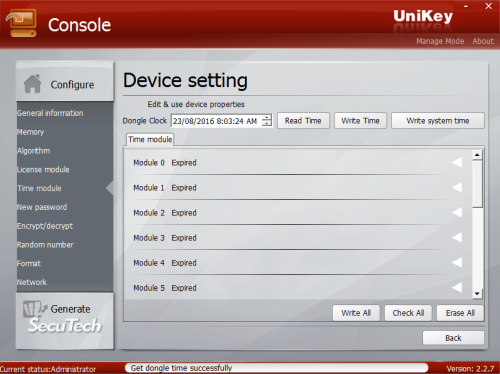
Task: Click the Generate panel icon
Action: (x=35, y=309)
